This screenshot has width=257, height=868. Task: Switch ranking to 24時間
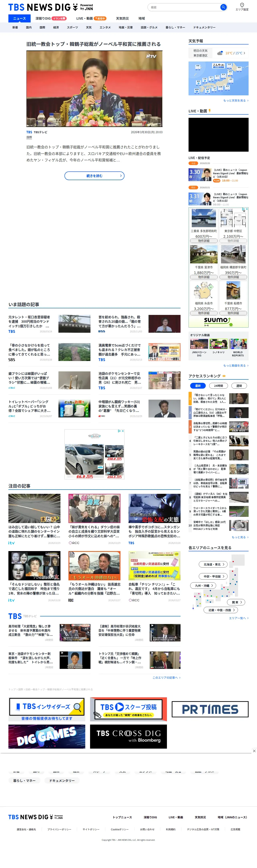[218, 385]
